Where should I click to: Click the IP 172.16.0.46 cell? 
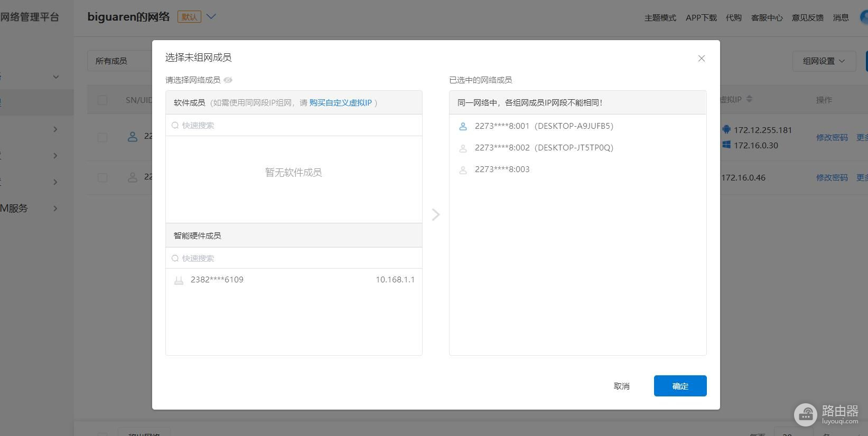coord(743,177)
